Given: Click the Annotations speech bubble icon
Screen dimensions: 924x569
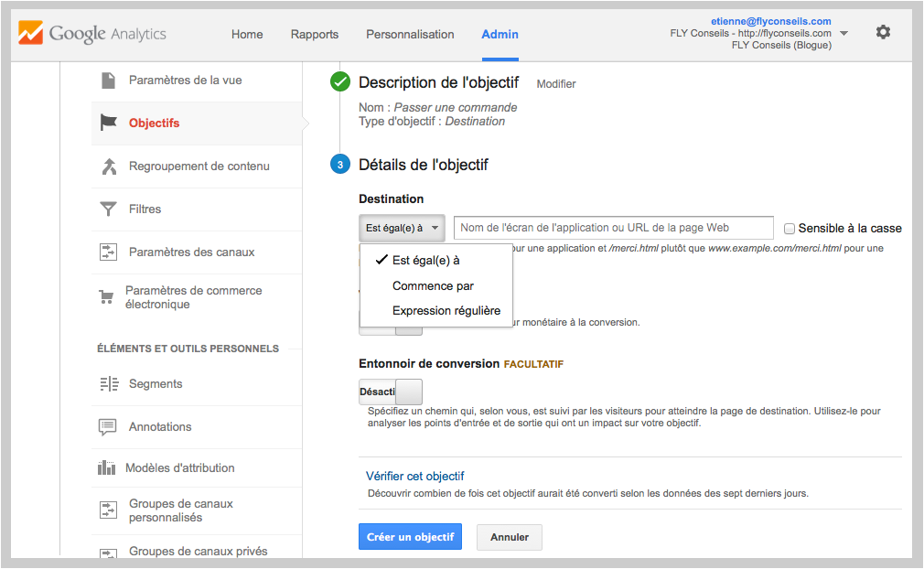Looking at the screenshot, I should 108,427.
